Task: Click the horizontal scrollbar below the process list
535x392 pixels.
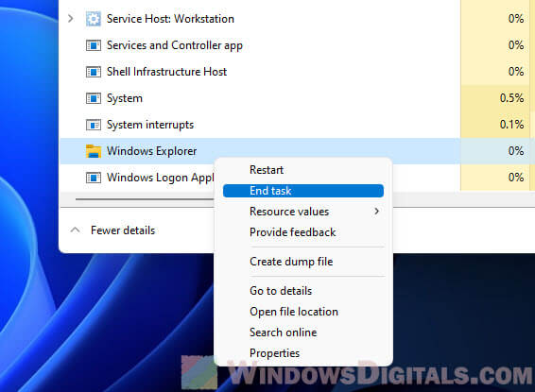Action: pos(145,199)
